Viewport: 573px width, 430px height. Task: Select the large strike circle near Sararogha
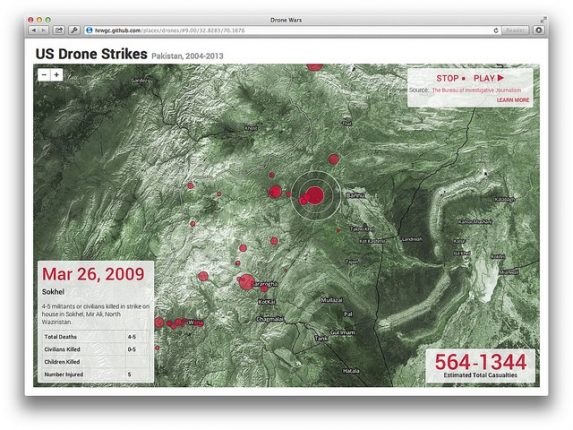[x=247, y=282]
